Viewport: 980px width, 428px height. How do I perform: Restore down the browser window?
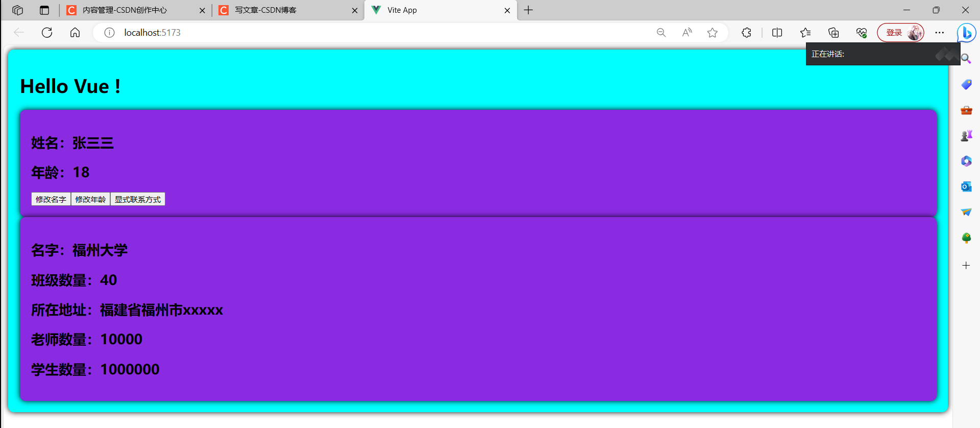pyautogui.click(x=936, y=10)
